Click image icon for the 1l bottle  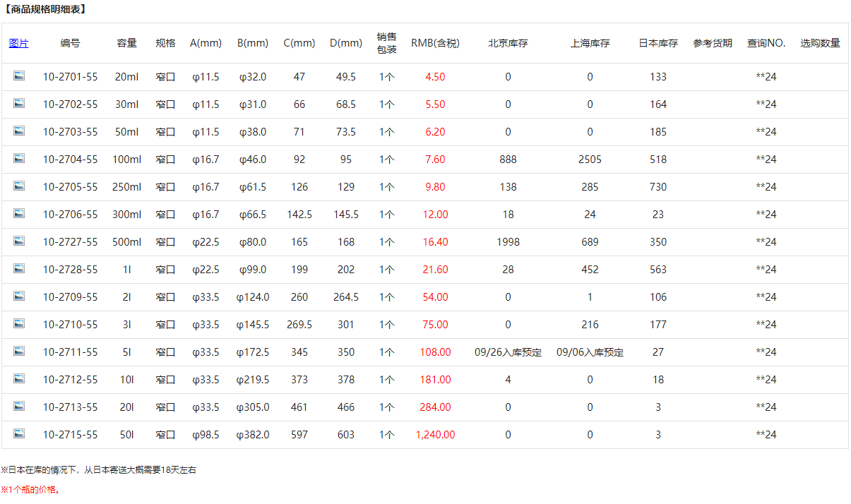19,269
